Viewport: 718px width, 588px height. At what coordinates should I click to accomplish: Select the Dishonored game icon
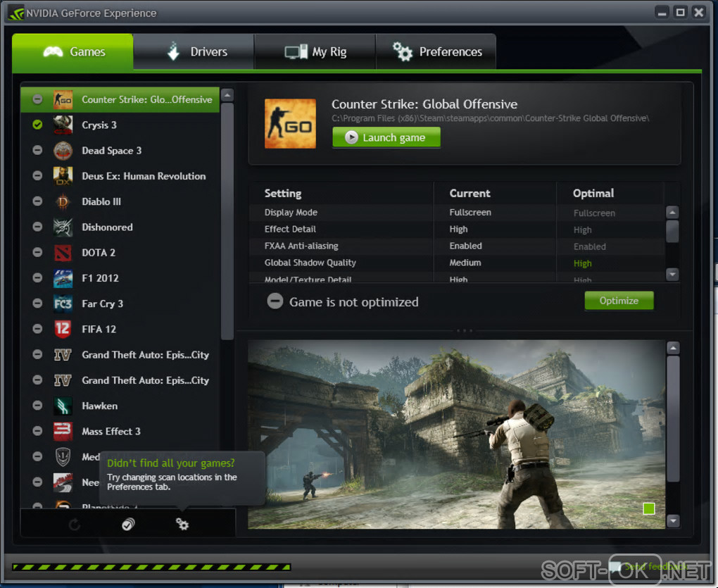tap(63, 227)
